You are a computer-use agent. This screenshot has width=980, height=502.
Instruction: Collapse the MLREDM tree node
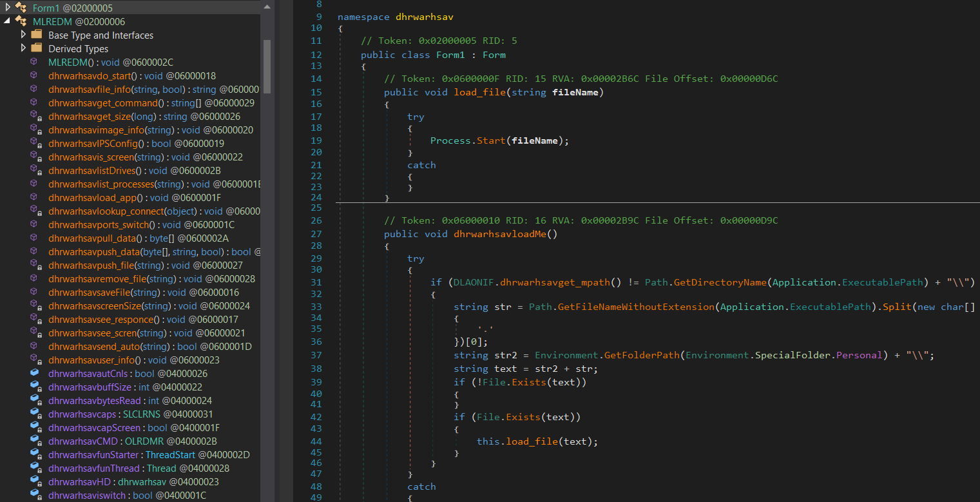7,21
